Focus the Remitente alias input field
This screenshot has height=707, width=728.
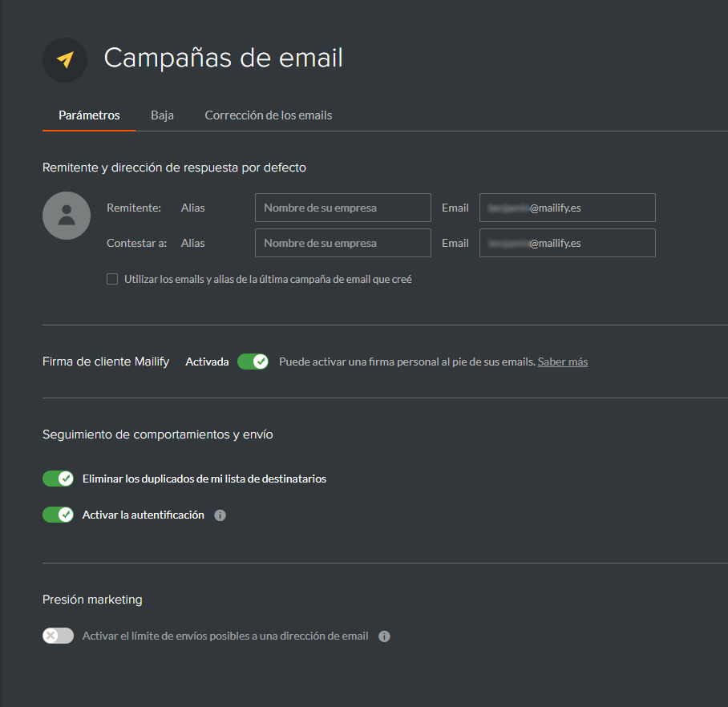[343, 208]
